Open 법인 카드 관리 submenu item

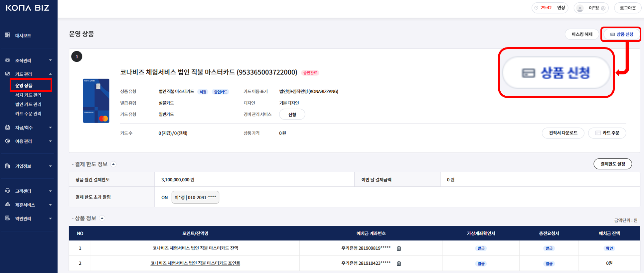28,104
